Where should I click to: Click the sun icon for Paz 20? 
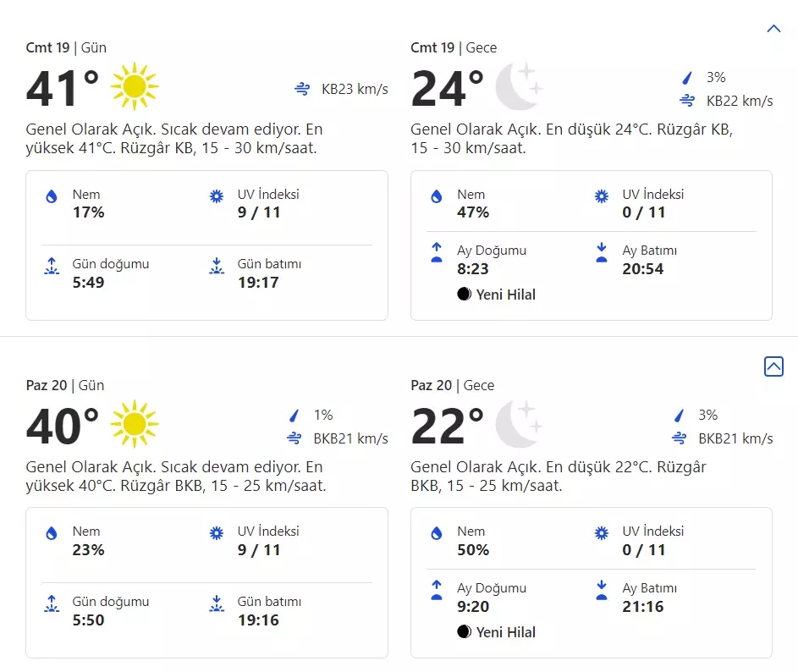pyautogui.click(x=135, y=424)
